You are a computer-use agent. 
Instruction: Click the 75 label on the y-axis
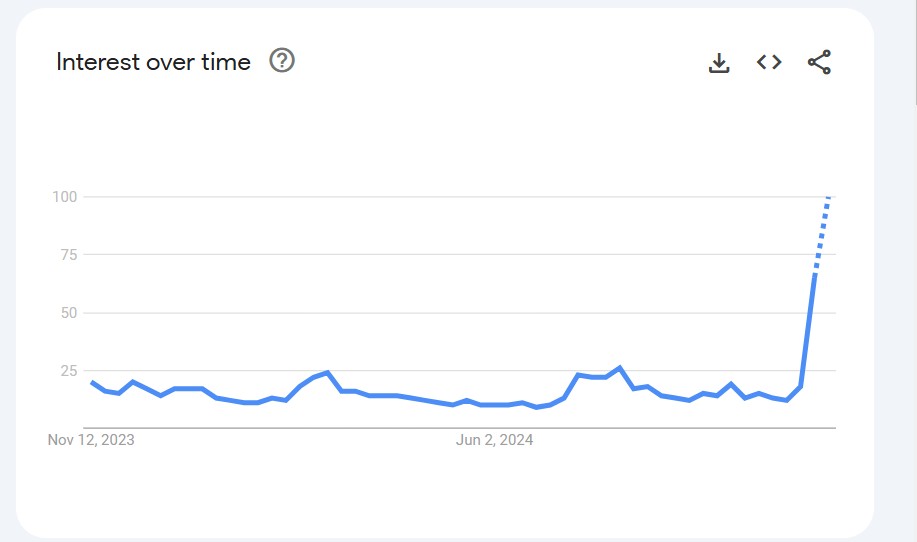pos(68,254)
